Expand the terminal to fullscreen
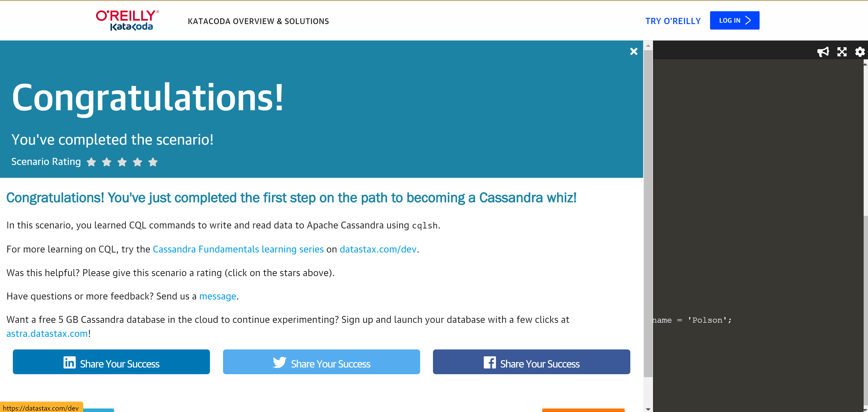 point(842,52)
